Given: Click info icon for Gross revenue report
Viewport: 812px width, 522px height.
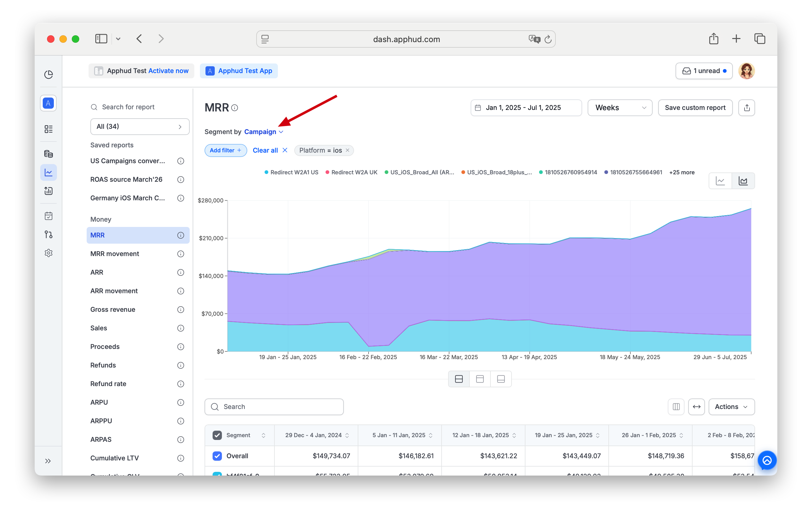Looking at the screenshot, I should [180, 310].
